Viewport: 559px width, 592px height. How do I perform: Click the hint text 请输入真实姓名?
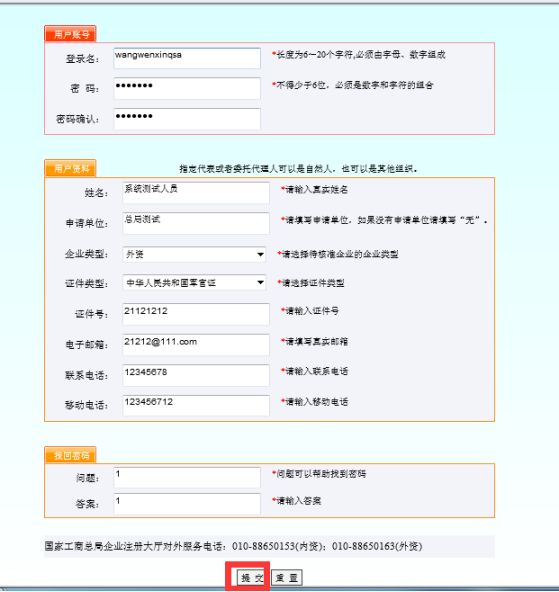point(314,190)
